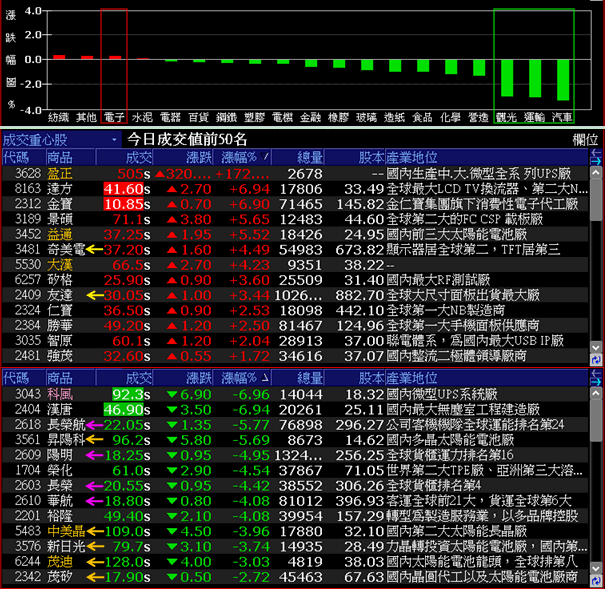605x589 pixels.
Task: Click lower table 產業地位 column header
Action: click(487, 378)
